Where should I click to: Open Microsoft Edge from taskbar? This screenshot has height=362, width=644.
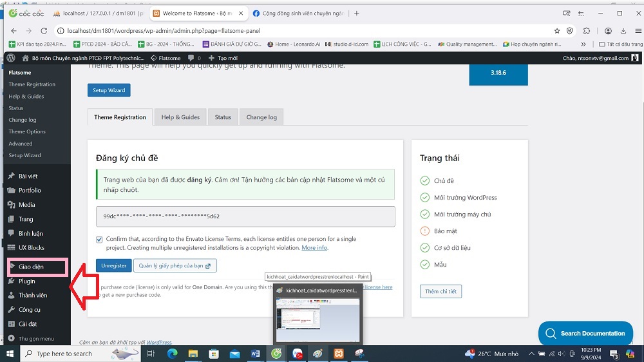[172, 354]
